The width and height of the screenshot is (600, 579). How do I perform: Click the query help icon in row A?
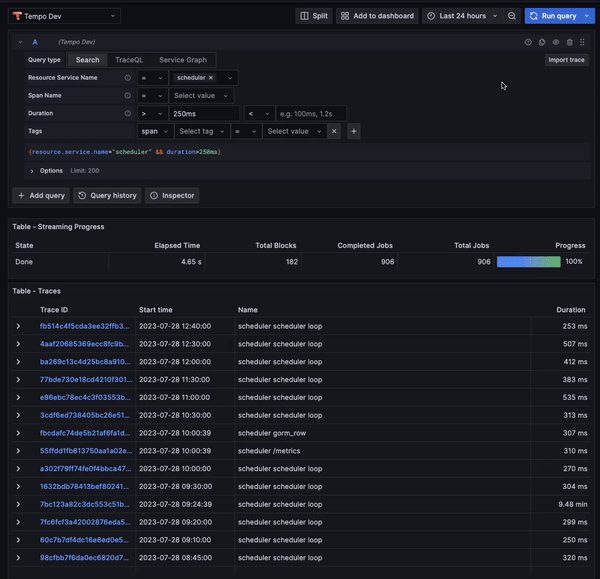tap(528, 42)
